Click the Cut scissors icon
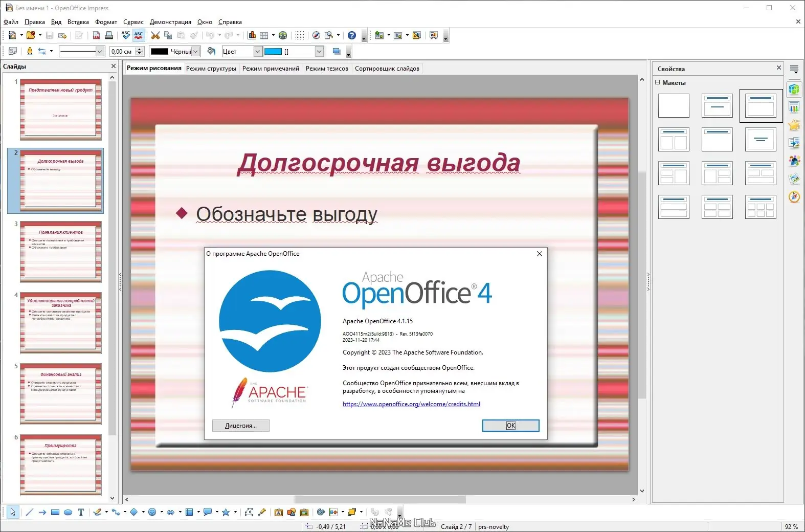The height and width of the screenshot is (532, 805). coord(155,35)
